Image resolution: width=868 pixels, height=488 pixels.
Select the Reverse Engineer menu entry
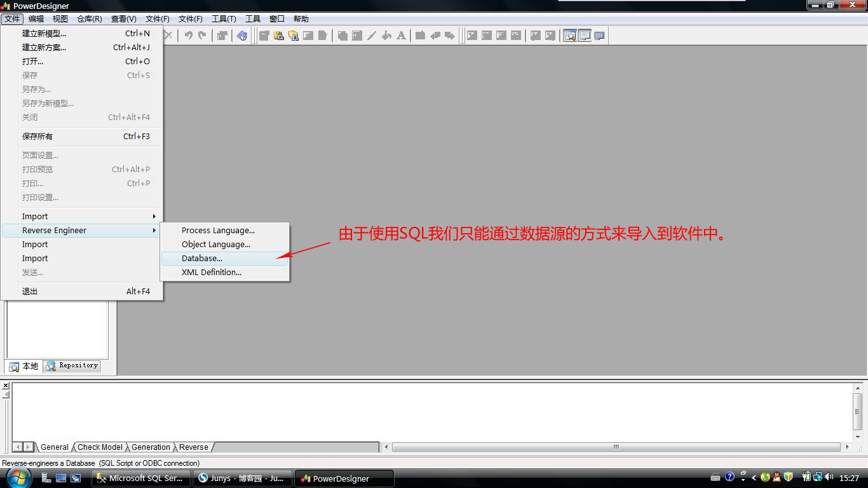click(81, 230)
